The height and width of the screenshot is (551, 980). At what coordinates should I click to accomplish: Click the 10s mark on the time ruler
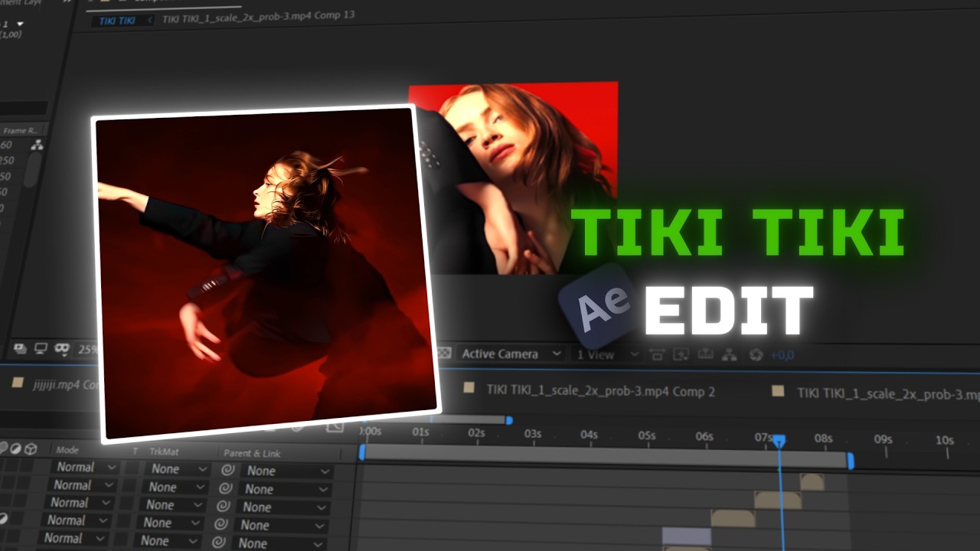945,440
